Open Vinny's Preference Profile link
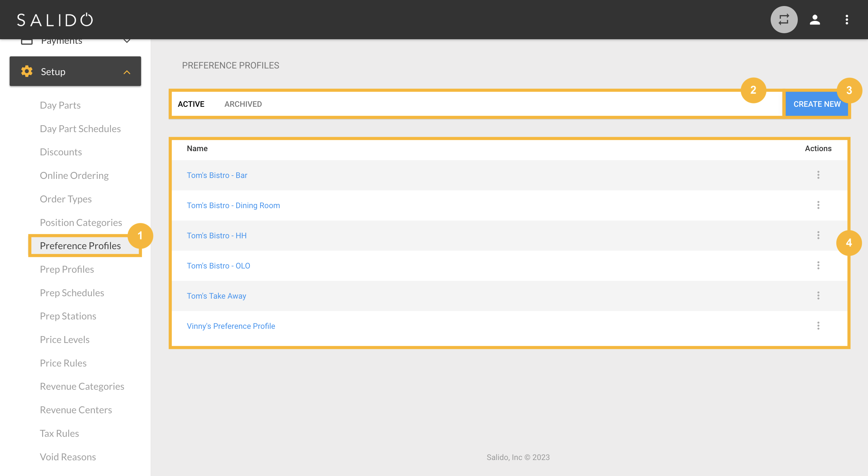Image resolution: width=868 pixels, height=476 pixels. click(231, 326)
